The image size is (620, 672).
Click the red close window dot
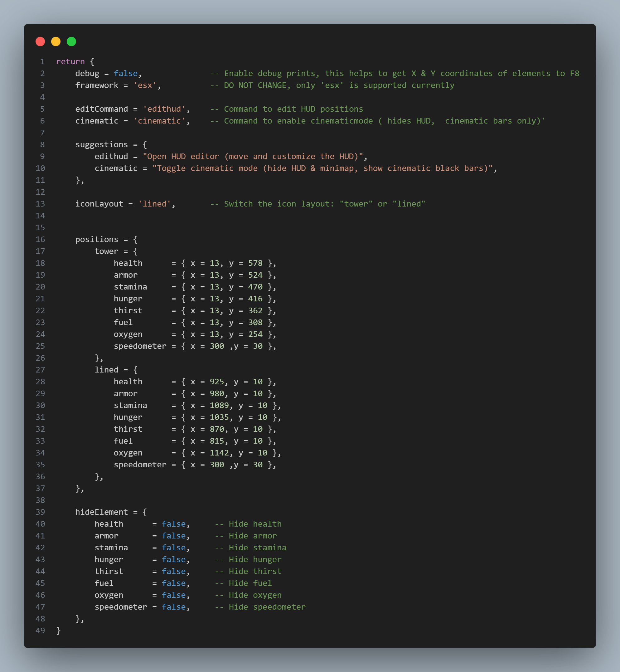coord(40,41)
